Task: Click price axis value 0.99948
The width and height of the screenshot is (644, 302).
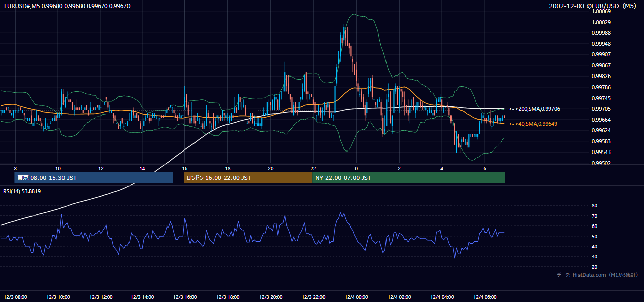Action: click(x=602, y=44)
